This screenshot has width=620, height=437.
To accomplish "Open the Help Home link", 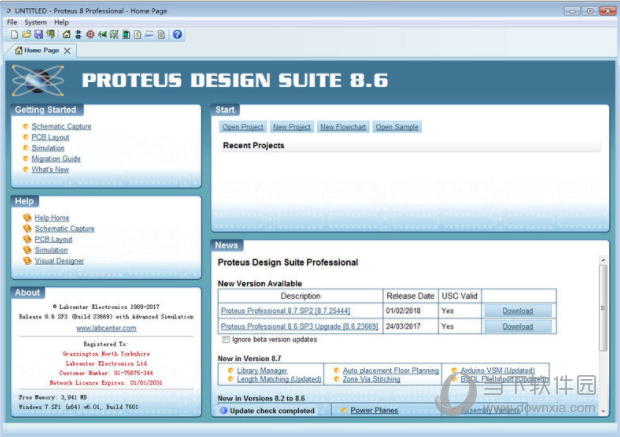I will pyautogui.click(x=52, y=218).
